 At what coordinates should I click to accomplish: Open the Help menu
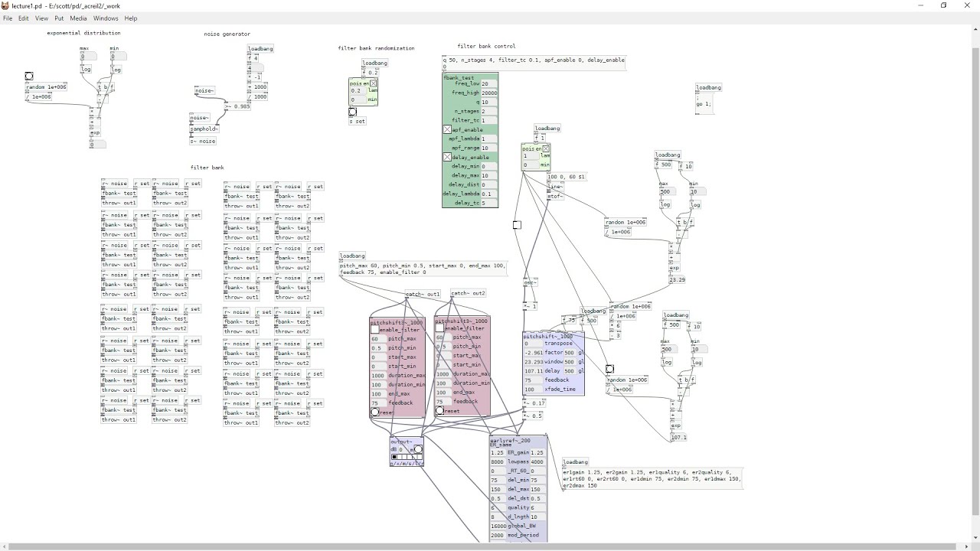point(131,18)
